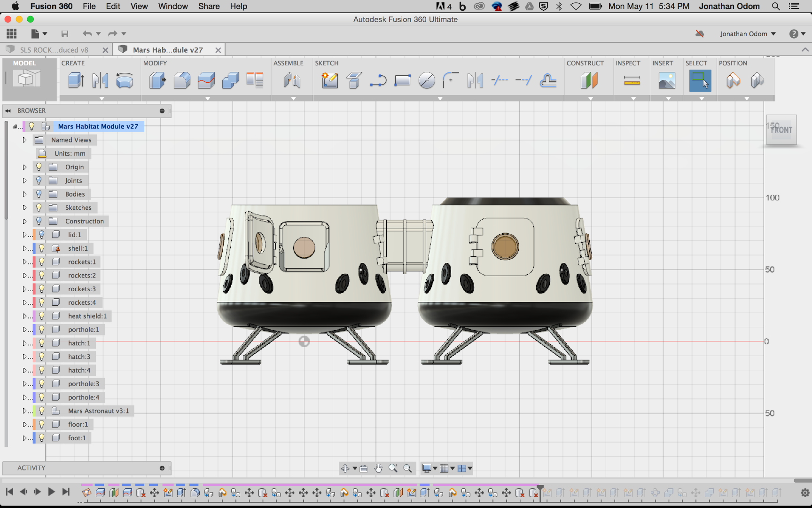Toggle visibility of floor:1

(x=41, y=424)
